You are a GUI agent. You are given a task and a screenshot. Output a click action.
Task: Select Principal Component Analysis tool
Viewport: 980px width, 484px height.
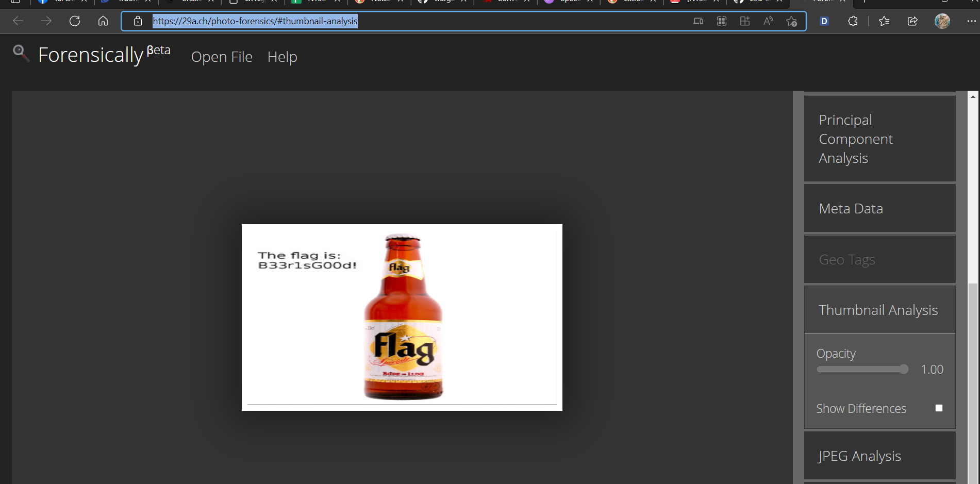(x=879, y=139)
